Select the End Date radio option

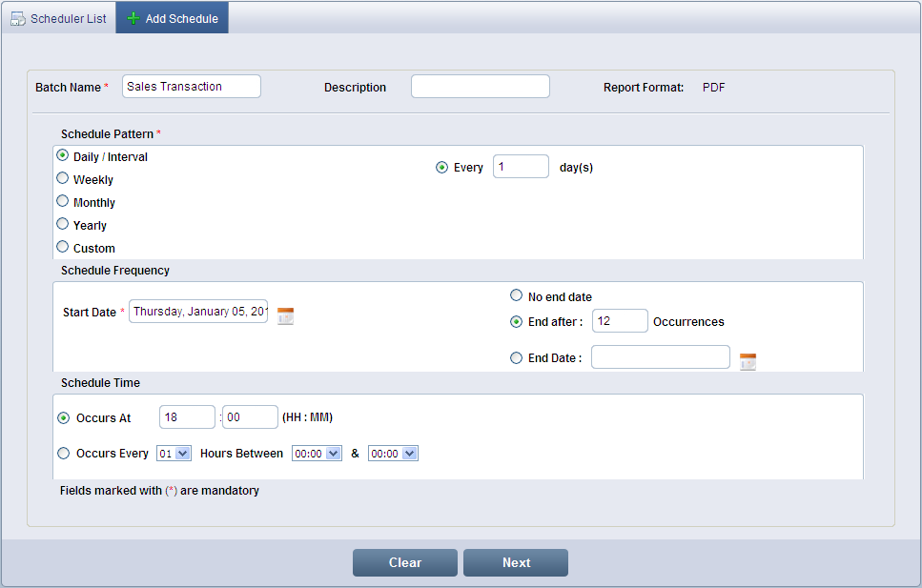517,358
